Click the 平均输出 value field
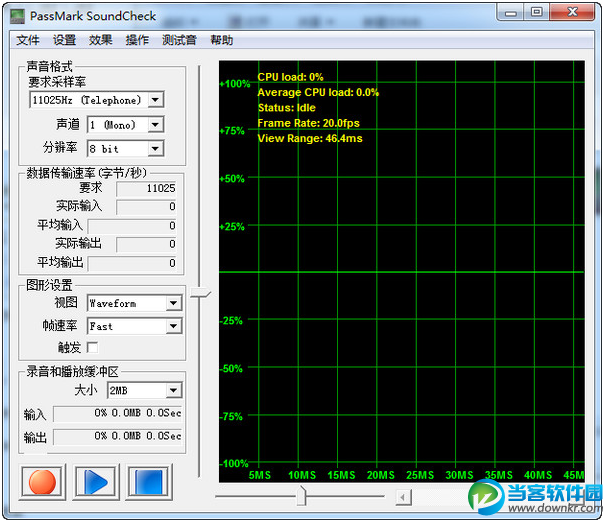 pyautogui.click(x=132, y=264)
